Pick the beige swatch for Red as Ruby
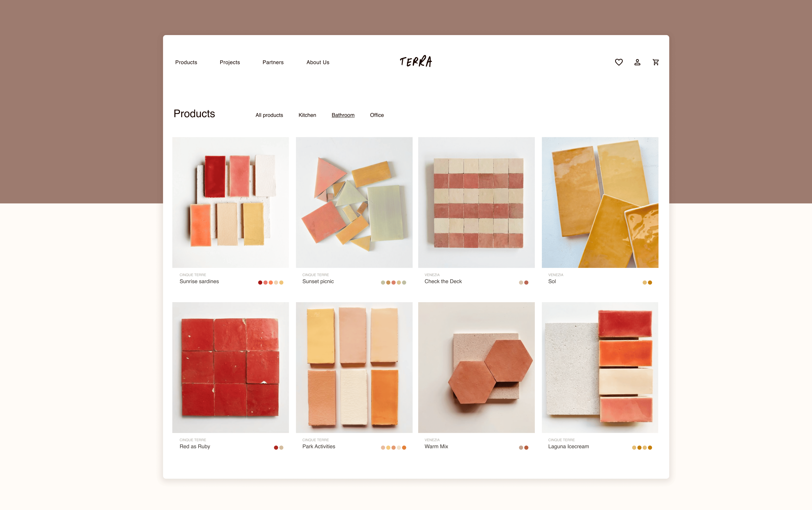The height and width of the screenshot is (510, 812). 281,448
